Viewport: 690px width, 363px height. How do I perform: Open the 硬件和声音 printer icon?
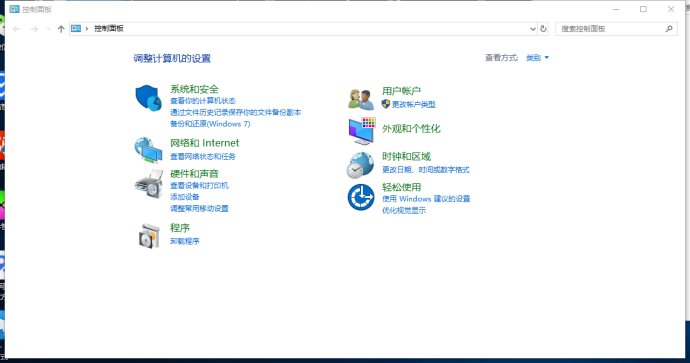149,183
